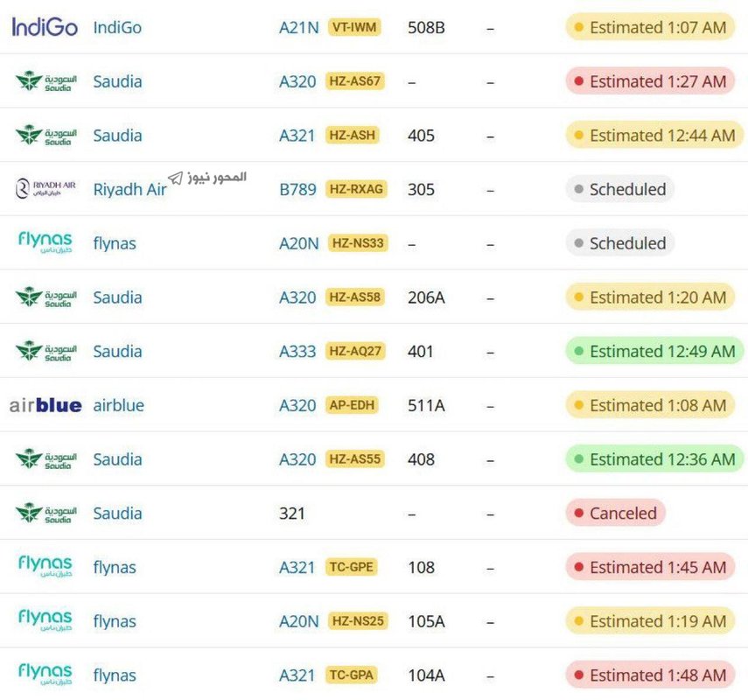Image resolution: width=748 pixels, height=700 pixels.
Task: Open the B789 aircraft type link
Action: (x=297, y=189)
